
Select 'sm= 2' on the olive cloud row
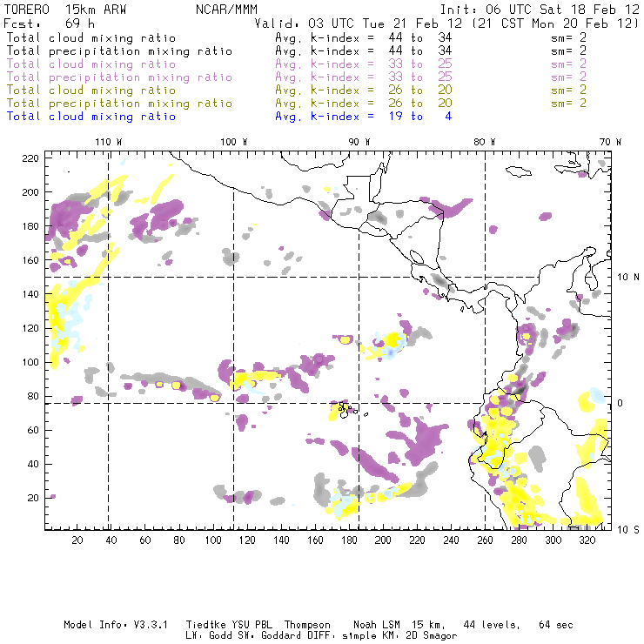pos(568,90)
